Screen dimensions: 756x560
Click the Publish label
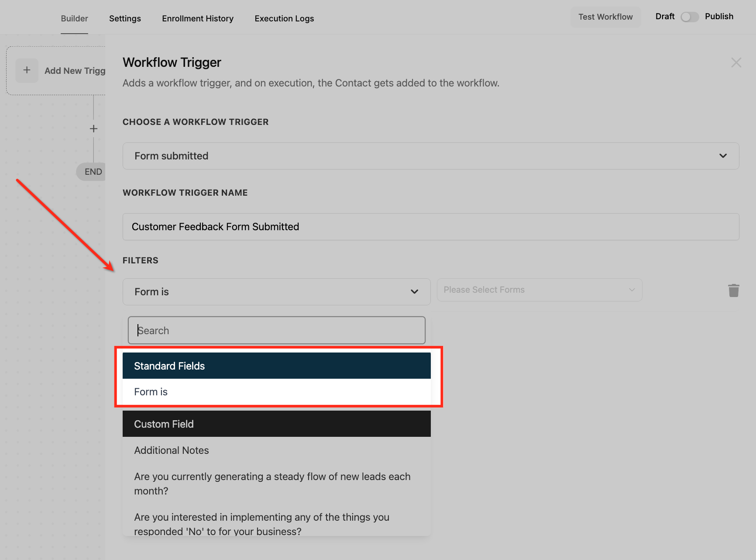(x=719, y=16)
